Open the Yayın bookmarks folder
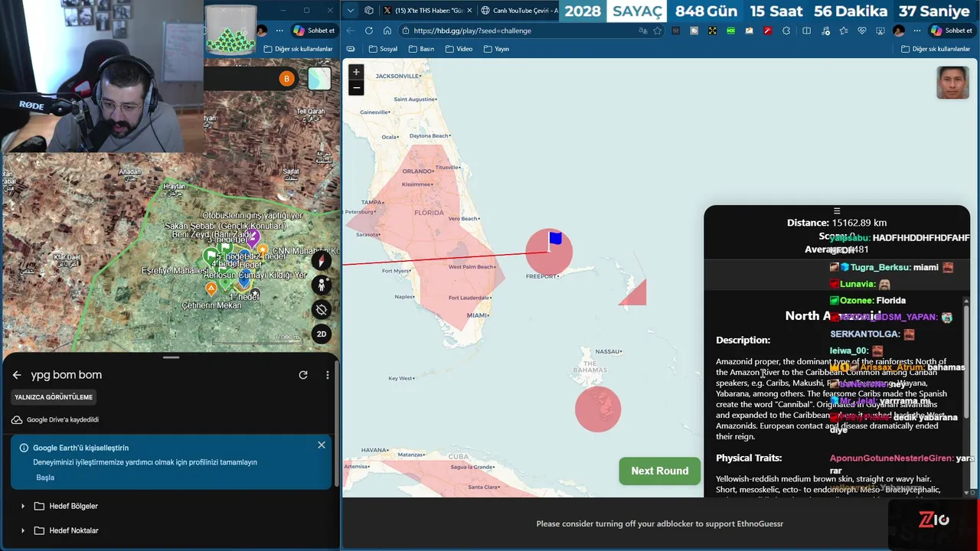Screen dimensions: 980x551 point(496,49)
